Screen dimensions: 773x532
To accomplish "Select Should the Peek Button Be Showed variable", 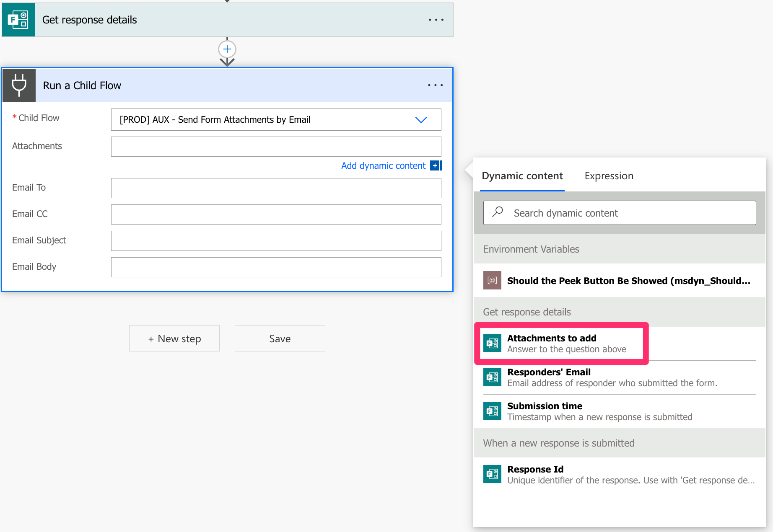I will click(620, 280).
